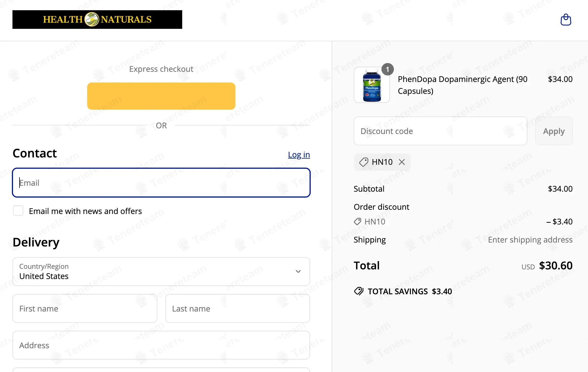This screenshot has width=588, height=372.
Task: Focus the Email input field
Action: 161,183
